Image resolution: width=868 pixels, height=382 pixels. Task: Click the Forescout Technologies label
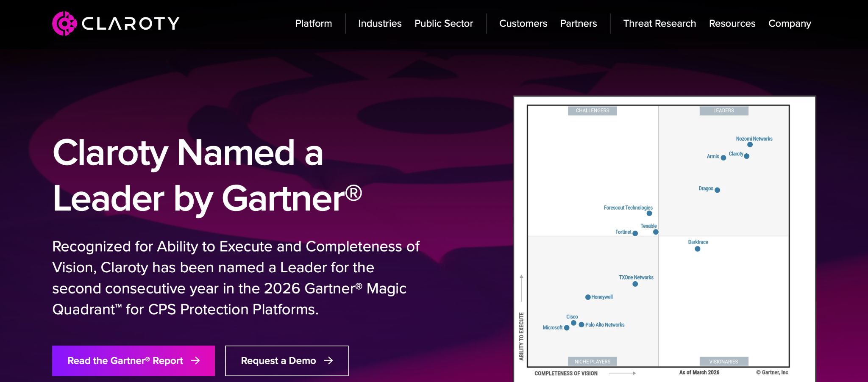pyautogui.click(x=628, y=208)
